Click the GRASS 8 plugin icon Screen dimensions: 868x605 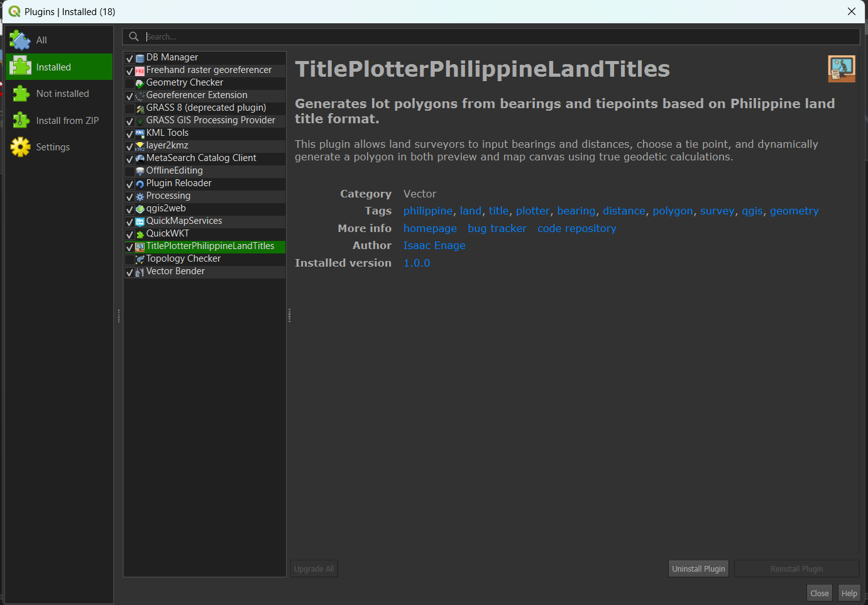coord(140,108)
